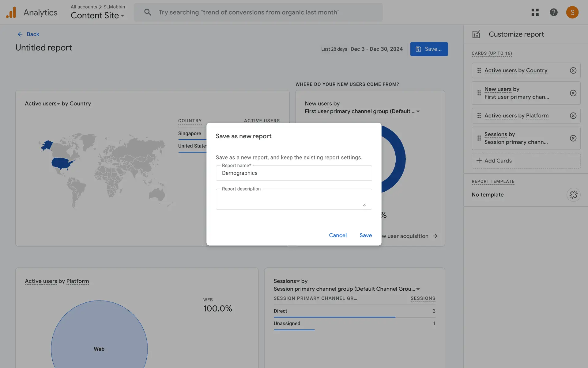Viewport: 588px width, 368px height.
Task: Cancel the Save as new report dialog
Action: [x=337, y=235]
